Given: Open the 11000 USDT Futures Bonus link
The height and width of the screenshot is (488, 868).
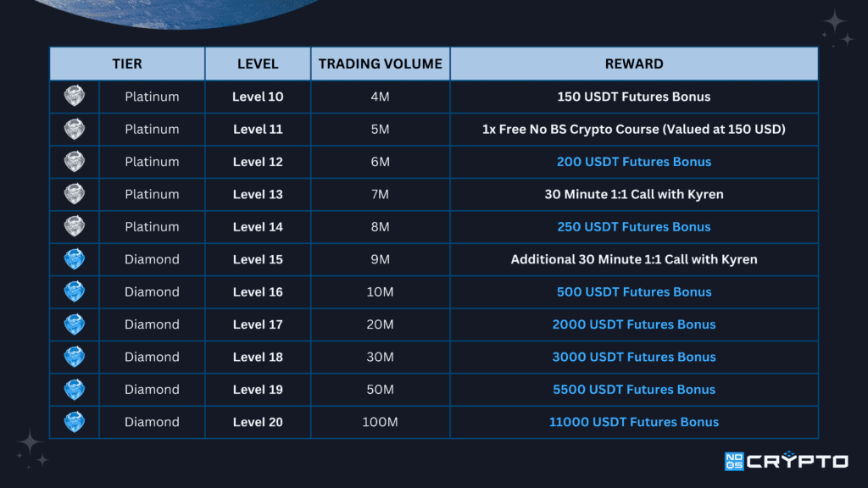Looking at the screenshot, I should click(x=634, y=422).
